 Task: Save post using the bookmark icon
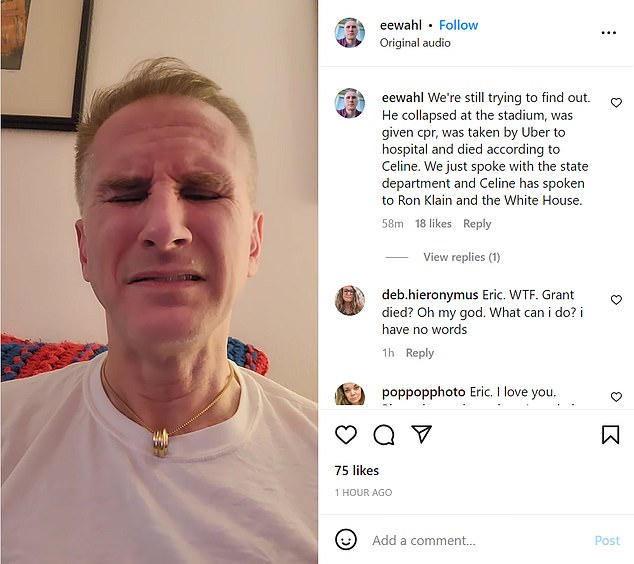pos(610,435)
